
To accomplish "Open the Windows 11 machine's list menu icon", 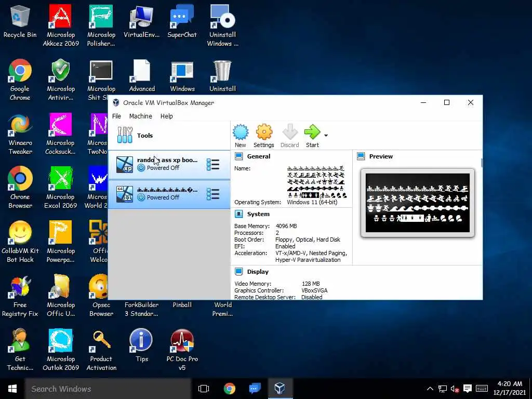I will 213,194.
